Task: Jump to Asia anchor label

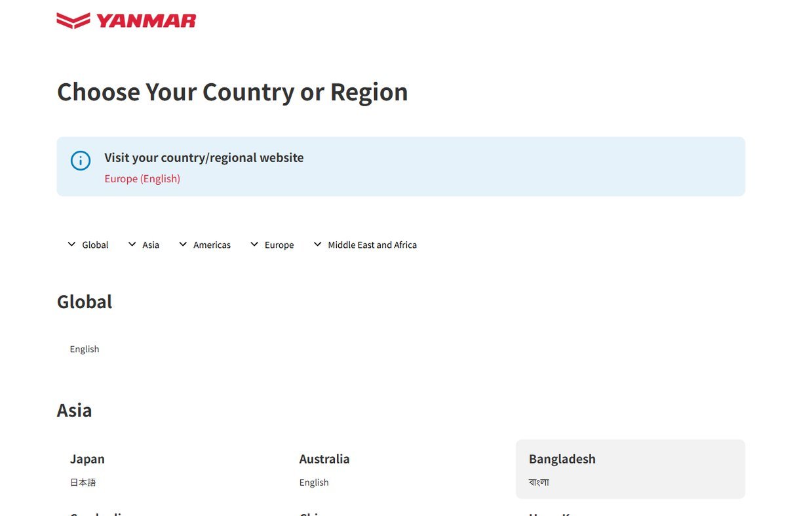Action: tap(151, 245)
